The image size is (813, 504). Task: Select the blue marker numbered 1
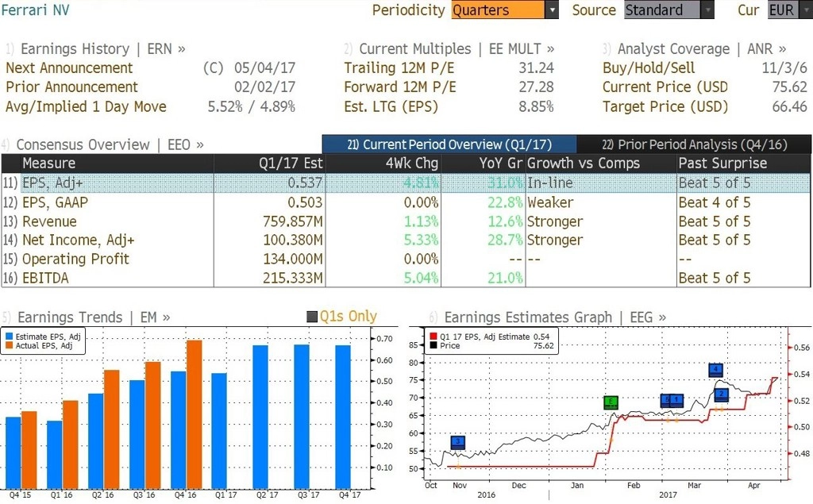pyautogui.click(x=676, y=400)
